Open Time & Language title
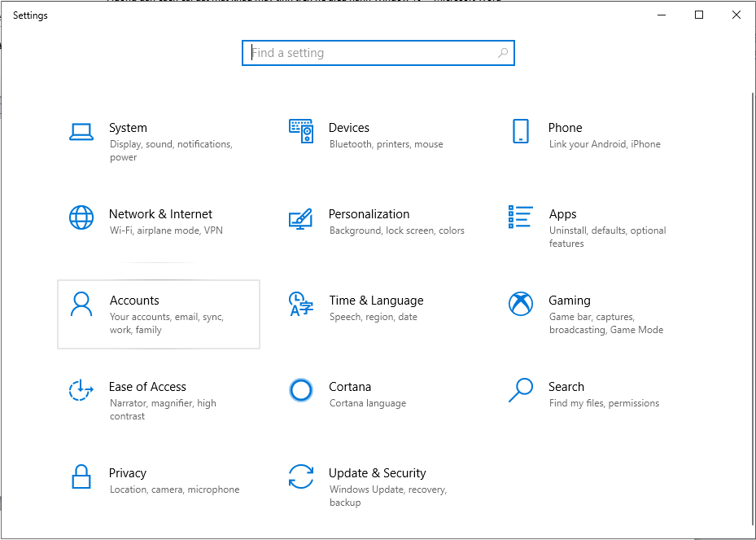This screenshot has width=756, height=540. coord(376,301)
